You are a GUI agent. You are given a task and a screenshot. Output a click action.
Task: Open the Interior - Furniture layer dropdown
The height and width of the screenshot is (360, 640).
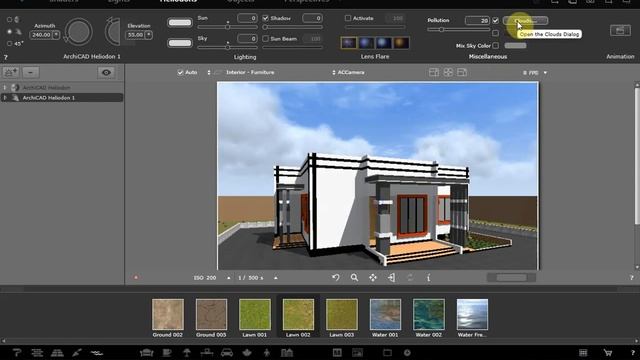click(241, 72)
